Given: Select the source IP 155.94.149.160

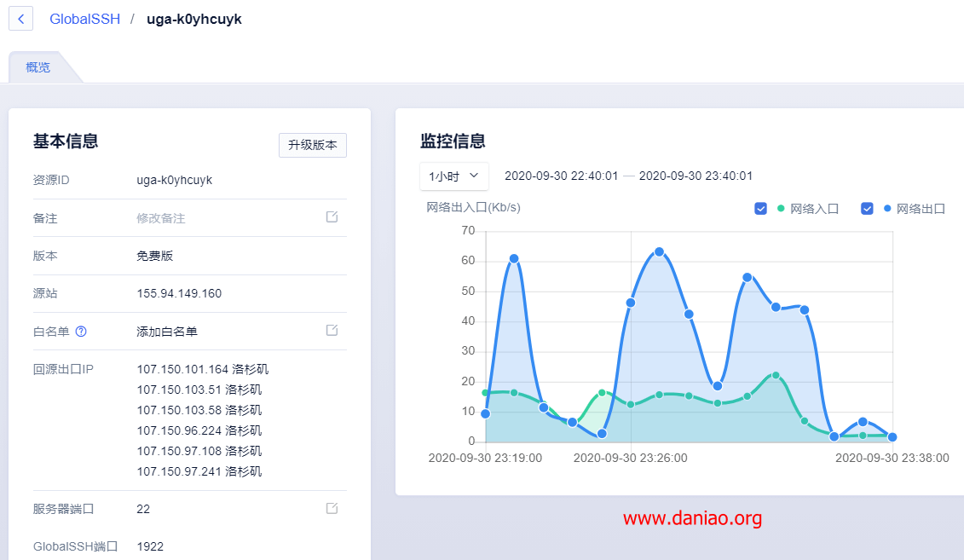Looking at the screenshot, I should click(x=179, y=294).
